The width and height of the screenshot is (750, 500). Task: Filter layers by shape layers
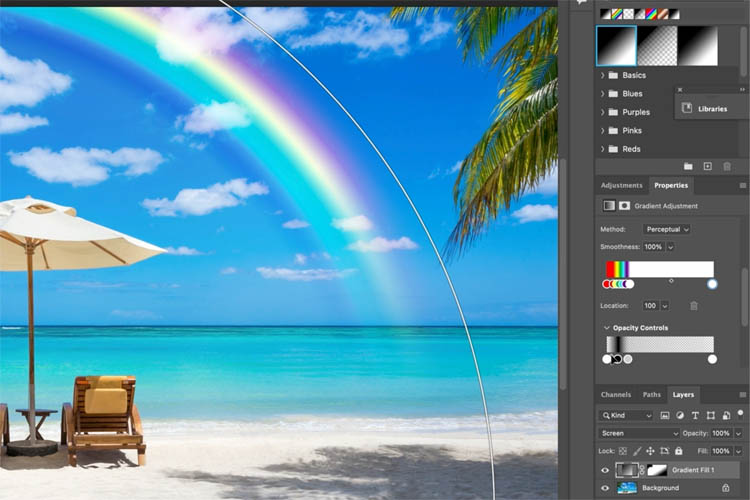pyautogui.click(x=711, y=415)
